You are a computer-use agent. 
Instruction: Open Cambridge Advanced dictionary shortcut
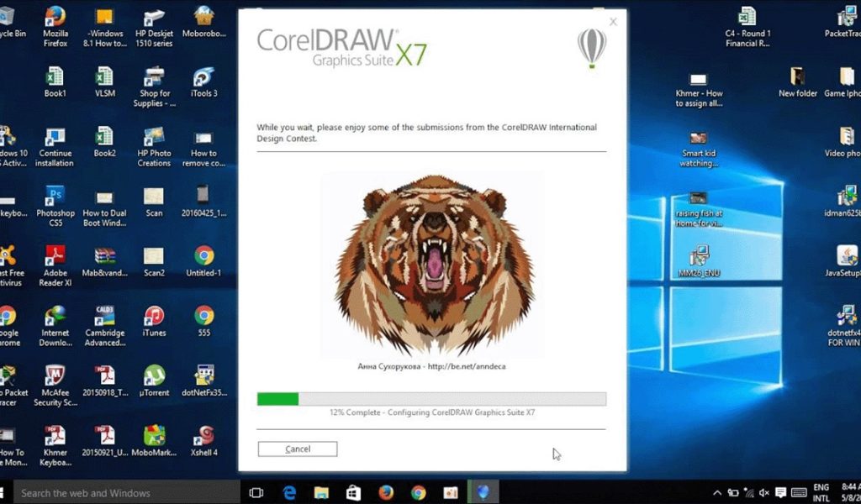pos(105,326)
